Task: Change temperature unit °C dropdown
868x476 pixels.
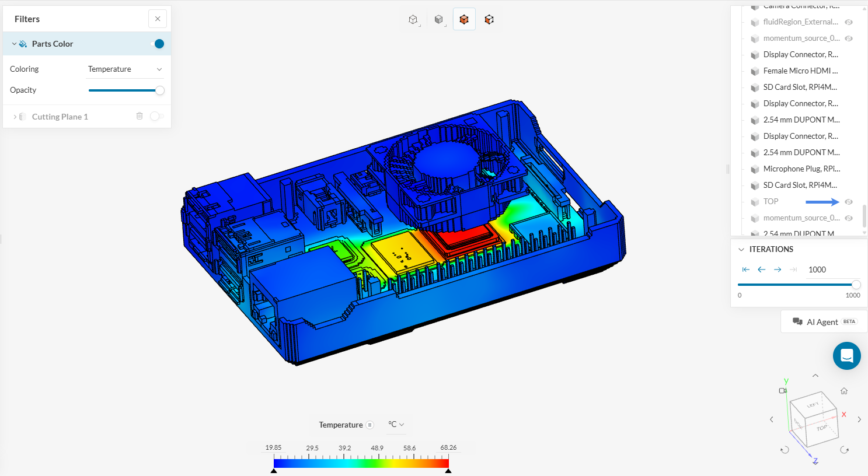Action: [396, 425]
